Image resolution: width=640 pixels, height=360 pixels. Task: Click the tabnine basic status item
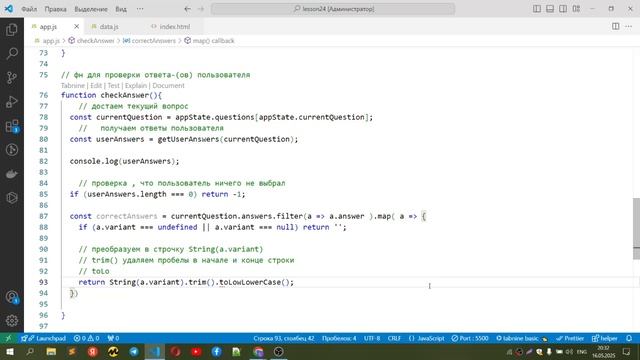click(521, 338)
